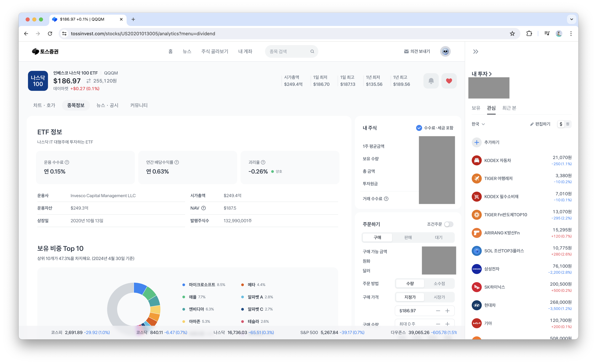The height and width of the screenshot is (364, 597).
Task: Open the Chrome tab list dropdown arrow
Action: pos(571,19)
